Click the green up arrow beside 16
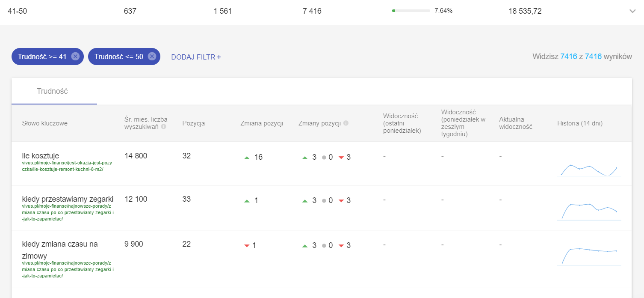The image size is (644, 298). (247, 158)
